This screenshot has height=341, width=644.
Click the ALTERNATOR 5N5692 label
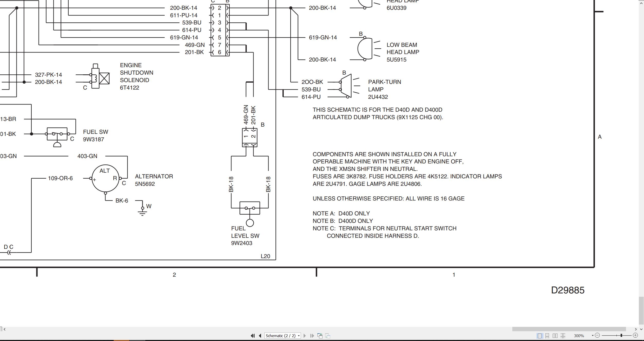point(154,180)
